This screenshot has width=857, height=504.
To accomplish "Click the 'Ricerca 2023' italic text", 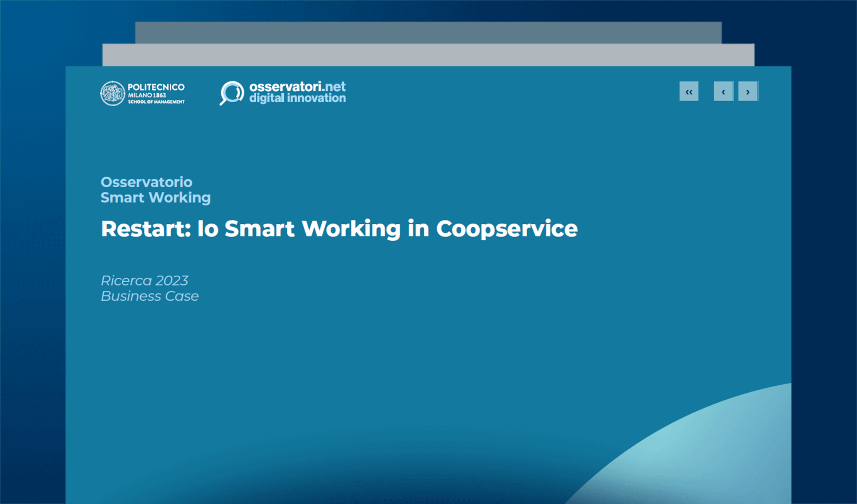I will (x=145, y=280).
